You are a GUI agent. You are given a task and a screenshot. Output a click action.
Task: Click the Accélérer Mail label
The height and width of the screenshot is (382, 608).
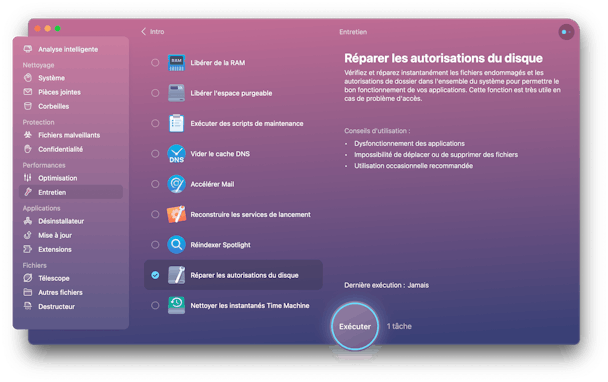[212, 184]
